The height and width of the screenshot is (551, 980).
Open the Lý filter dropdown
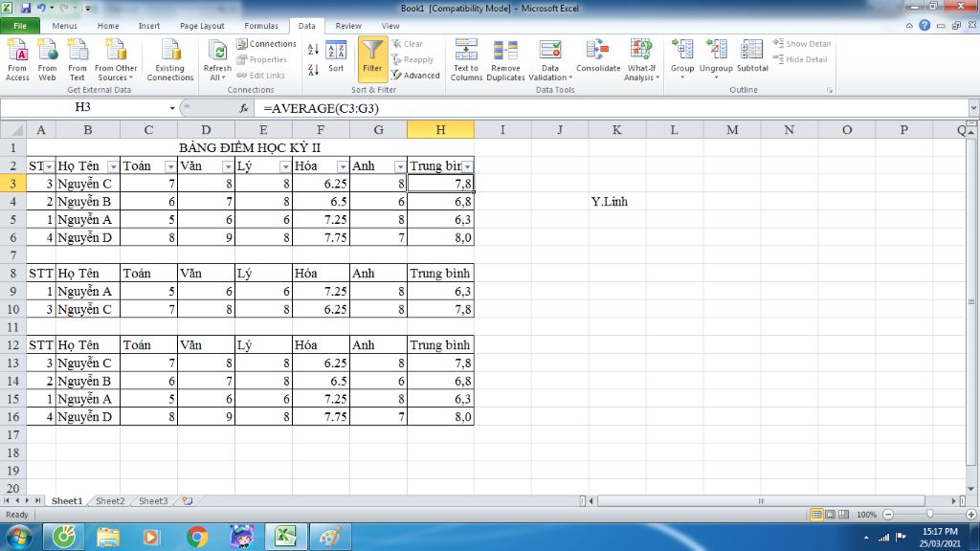285,166
